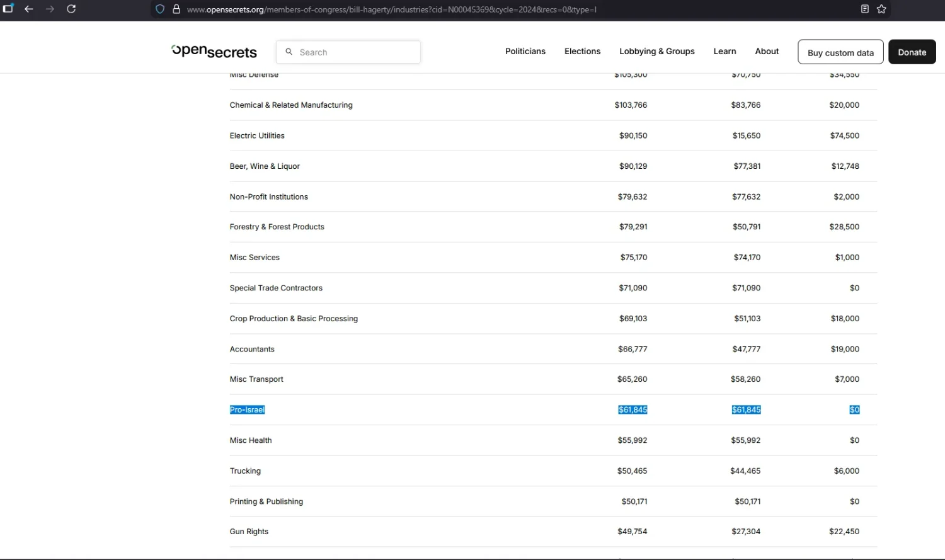Click the tracking protection shield icon
This screenshot has width=945, height=560.
click(x=160, y=9)
